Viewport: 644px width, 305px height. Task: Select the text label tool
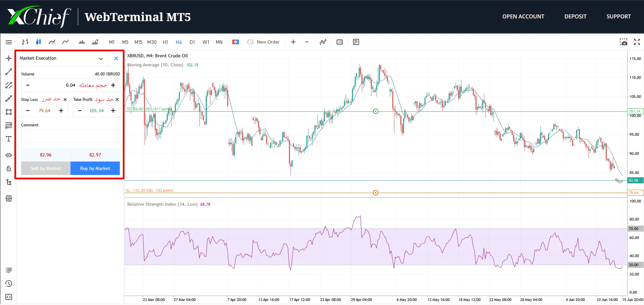click(x=9, y=139)
